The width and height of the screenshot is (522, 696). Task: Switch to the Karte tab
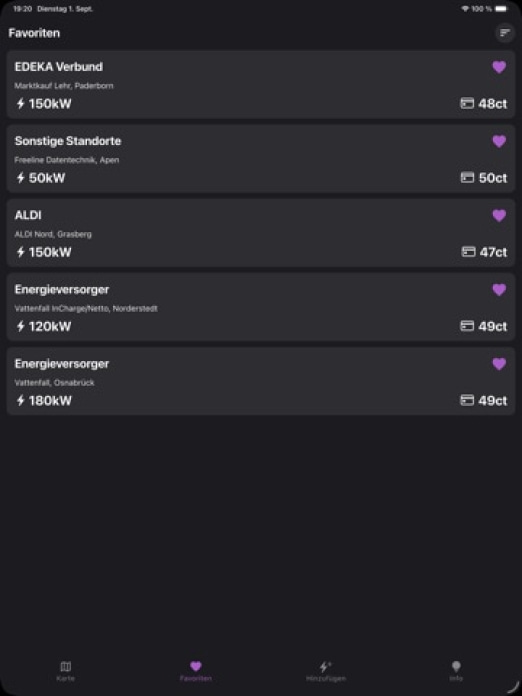[65, 671]
